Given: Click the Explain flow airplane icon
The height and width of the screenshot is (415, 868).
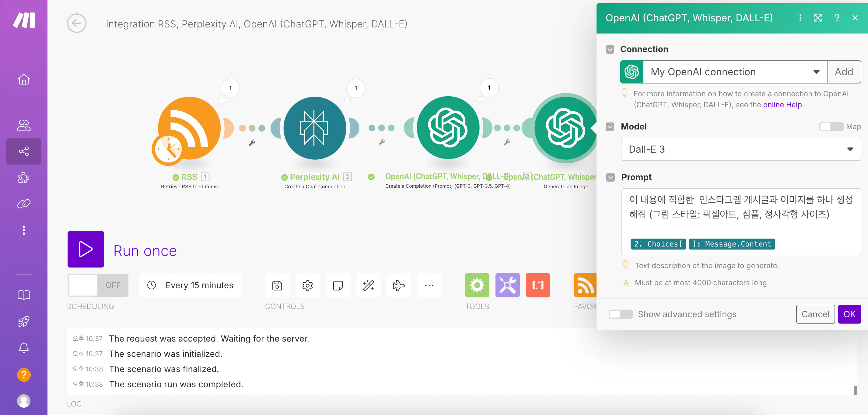Looking at the screenshot, I should coord(399,286).
